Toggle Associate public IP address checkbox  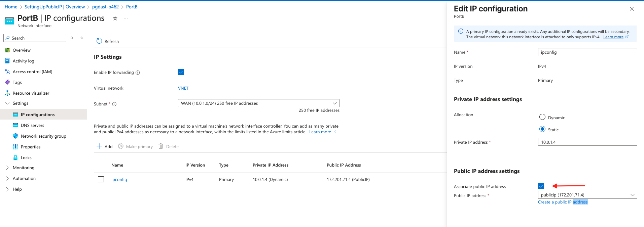541,186
